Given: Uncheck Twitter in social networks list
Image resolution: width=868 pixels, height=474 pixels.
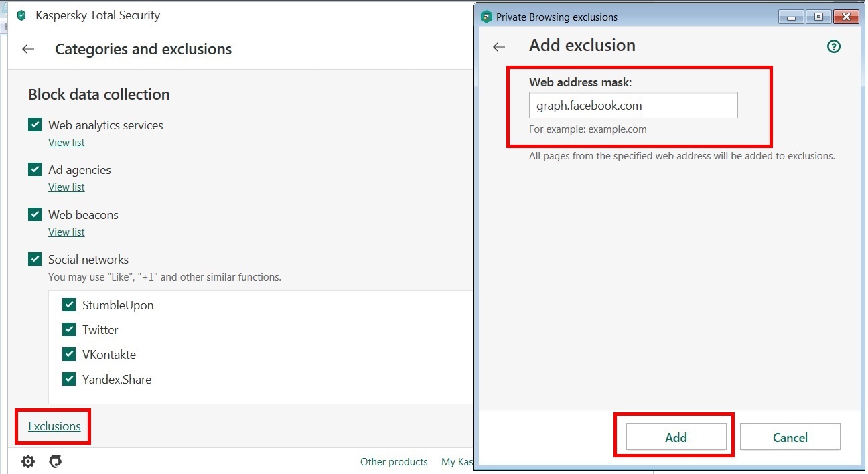Looking at the screenshot, I should pos(69,329).
